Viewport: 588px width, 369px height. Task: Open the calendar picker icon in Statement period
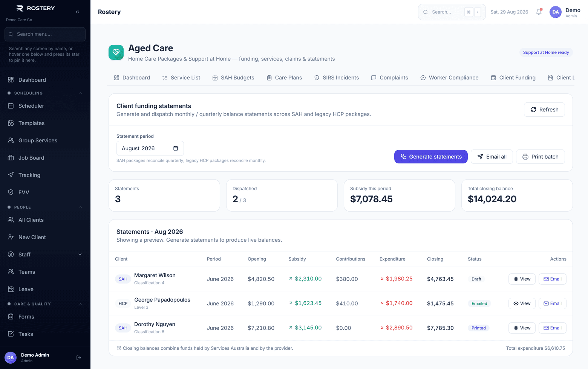(176, 148)
